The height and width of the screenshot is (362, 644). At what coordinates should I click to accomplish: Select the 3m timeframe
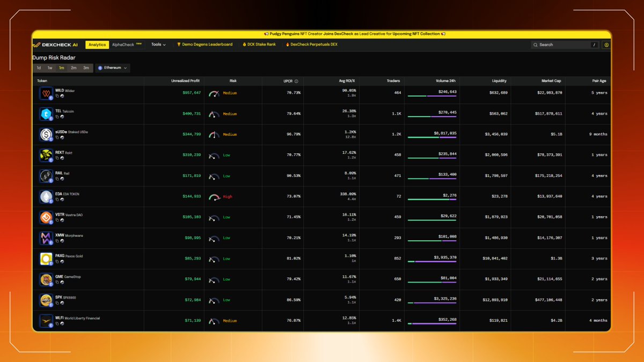(86, 68)
